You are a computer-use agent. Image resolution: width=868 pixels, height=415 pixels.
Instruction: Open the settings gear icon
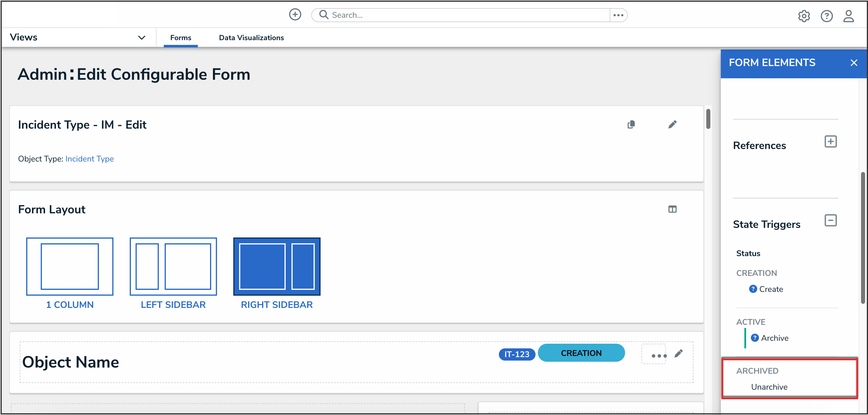click(804, 16)
